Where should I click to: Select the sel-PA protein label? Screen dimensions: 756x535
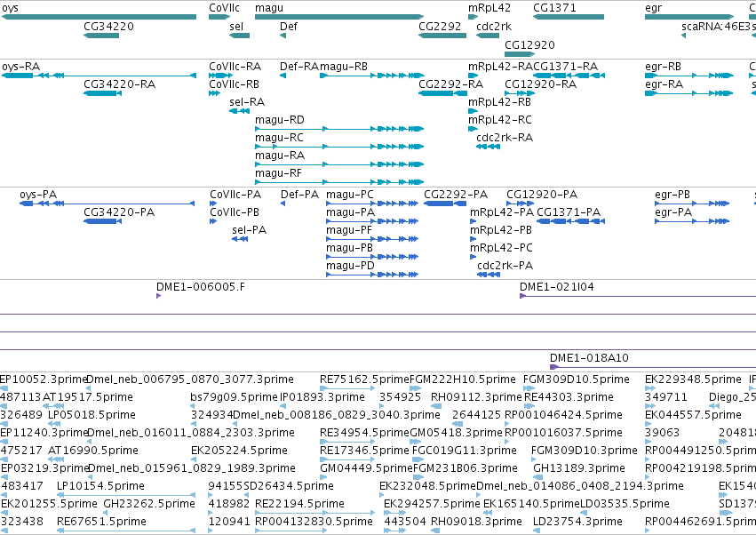point(250,230)
